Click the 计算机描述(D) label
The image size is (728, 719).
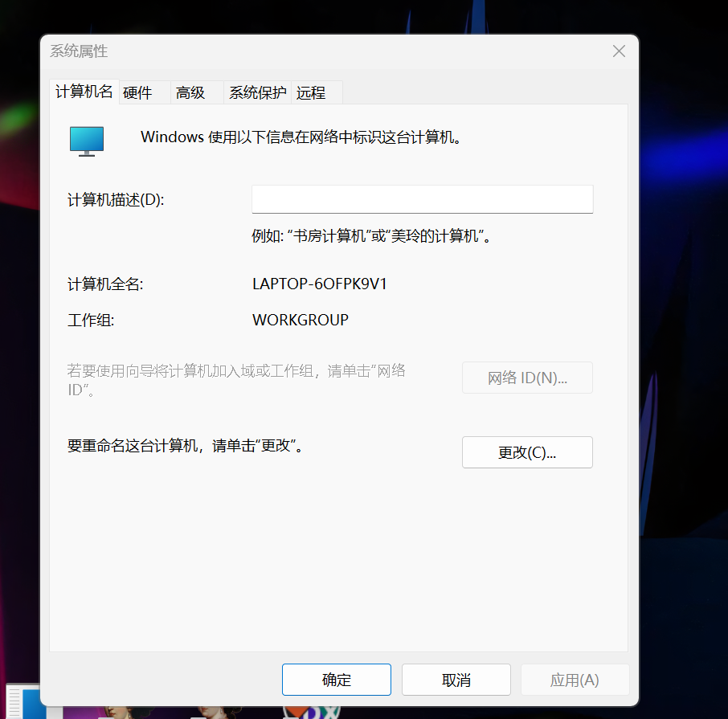tap(116, 200)
